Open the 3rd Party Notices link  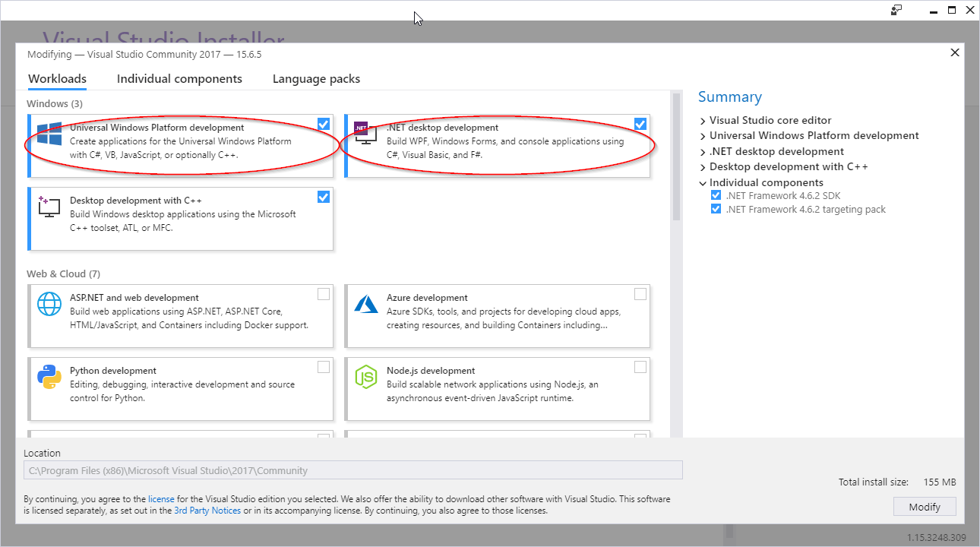point(207,511)
